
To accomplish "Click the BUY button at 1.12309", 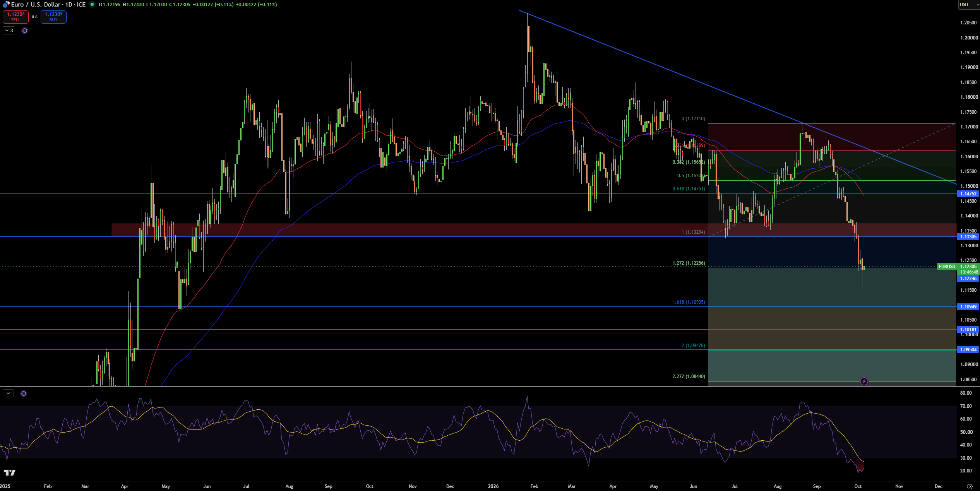I will pyautogui.click(x=53, y=17).
